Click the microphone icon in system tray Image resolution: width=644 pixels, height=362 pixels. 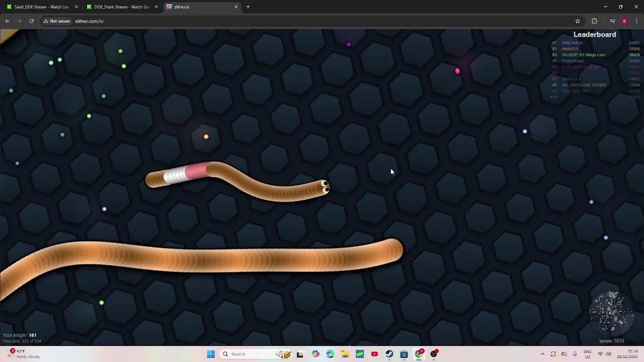(575, 354)
